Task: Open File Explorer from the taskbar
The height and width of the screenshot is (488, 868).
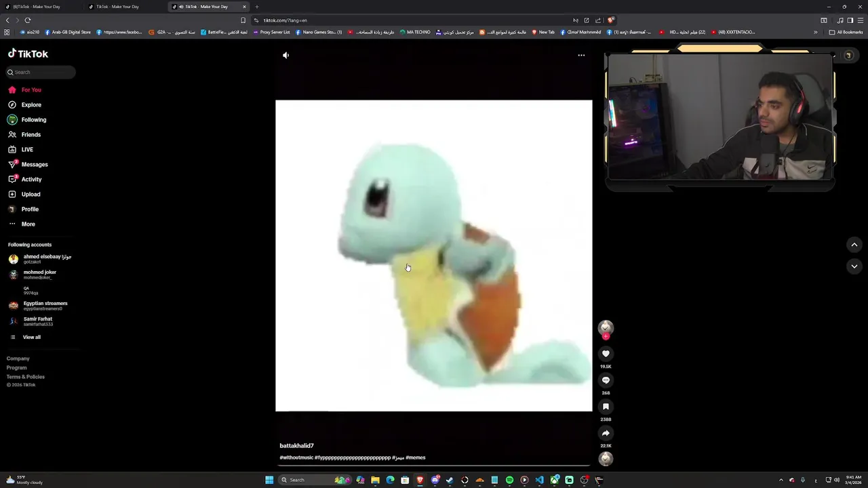Action: (375, 480)
